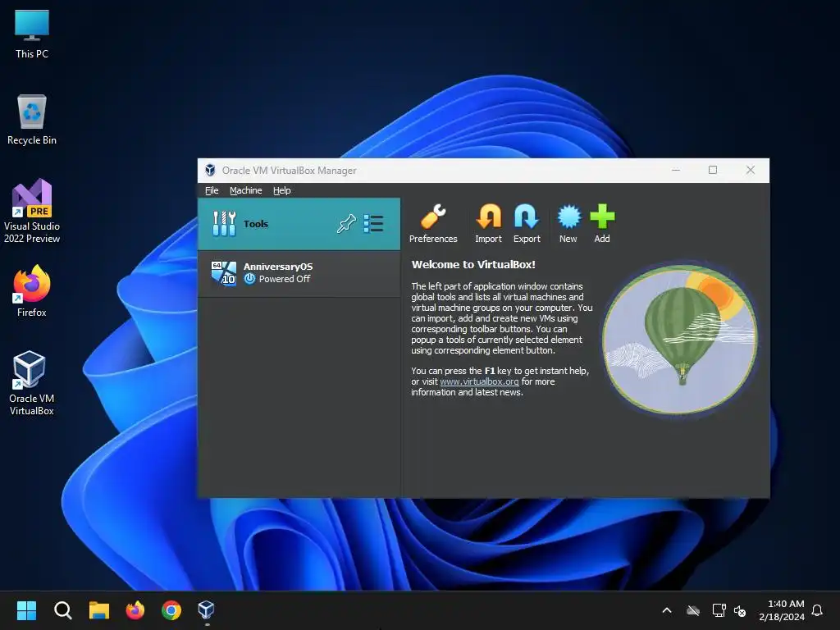Select the Tools item in left pane

point(299,224)
